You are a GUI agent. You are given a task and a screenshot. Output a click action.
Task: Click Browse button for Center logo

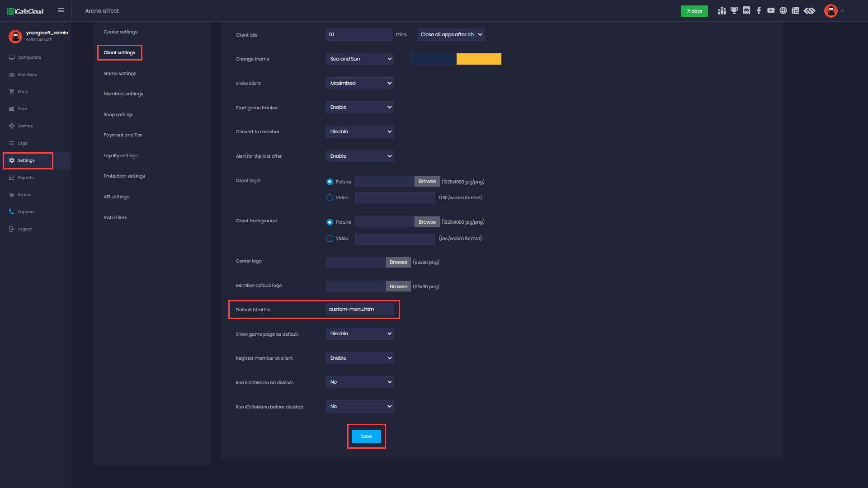point(398,263)
